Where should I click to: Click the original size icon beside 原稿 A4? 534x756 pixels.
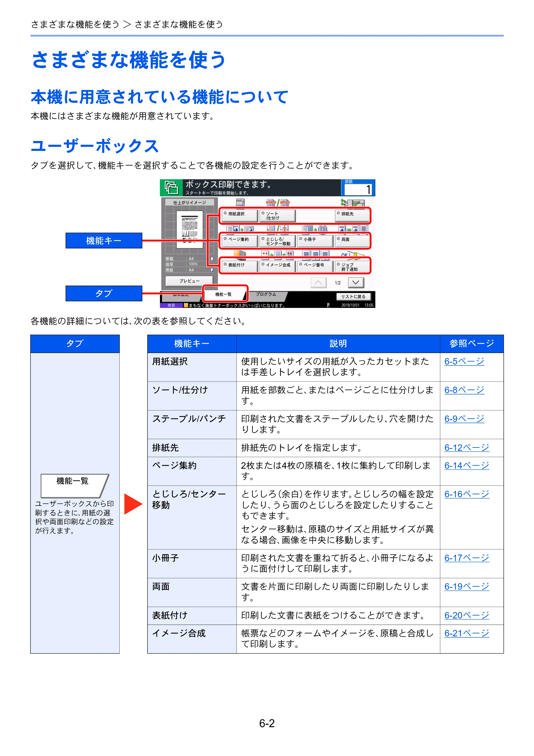[212, 258]
